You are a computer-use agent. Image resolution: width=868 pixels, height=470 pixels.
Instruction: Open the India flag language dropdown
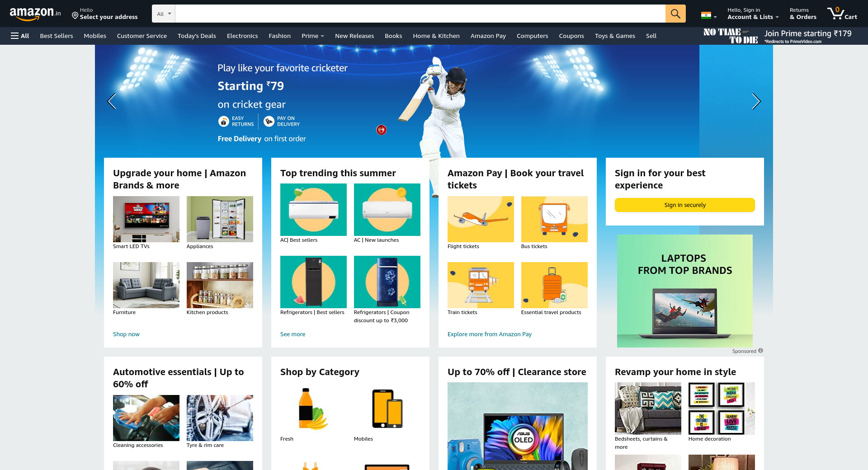[x=708, y=15]
